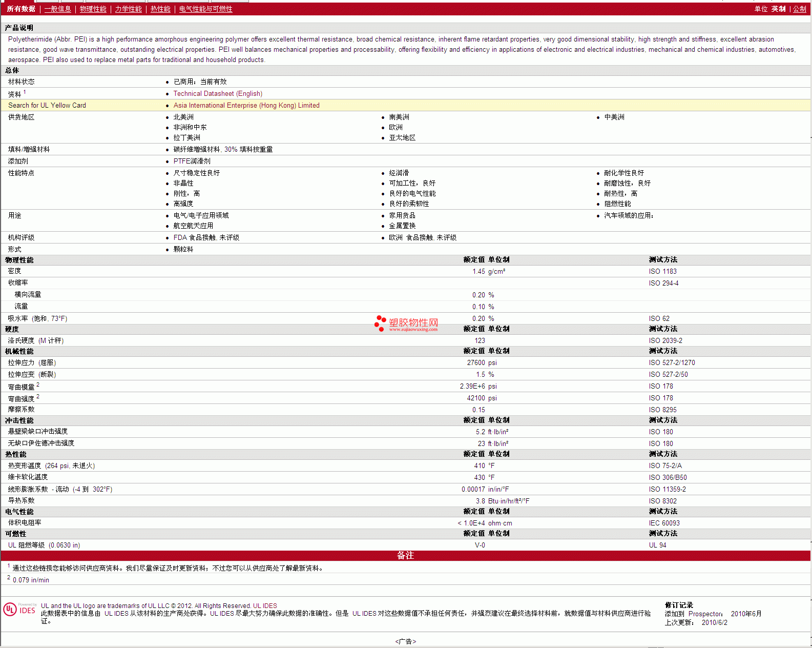Switch to the 一般信息 tab
Viewport: 812px width, 648px height.
click(x=57, y=9)
